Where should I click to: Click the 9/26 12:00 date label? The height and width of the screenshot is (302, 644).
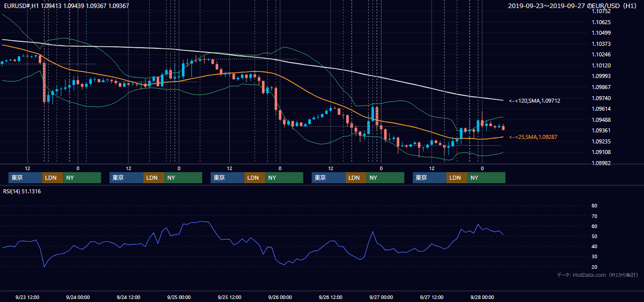331,297
